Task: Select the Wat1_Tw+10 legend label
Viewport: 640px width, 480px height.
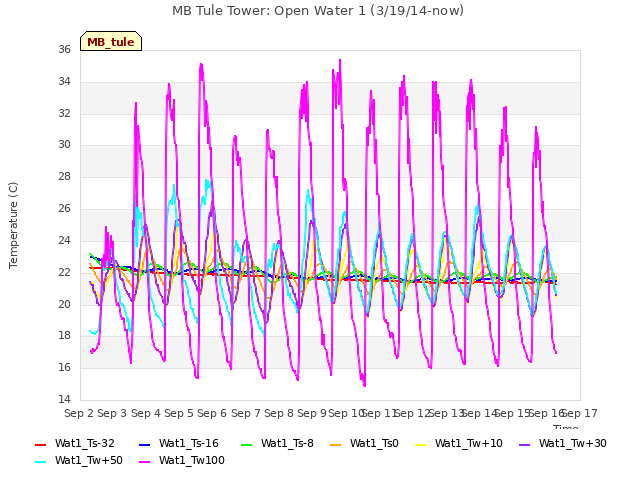Action: pos(469,444)
